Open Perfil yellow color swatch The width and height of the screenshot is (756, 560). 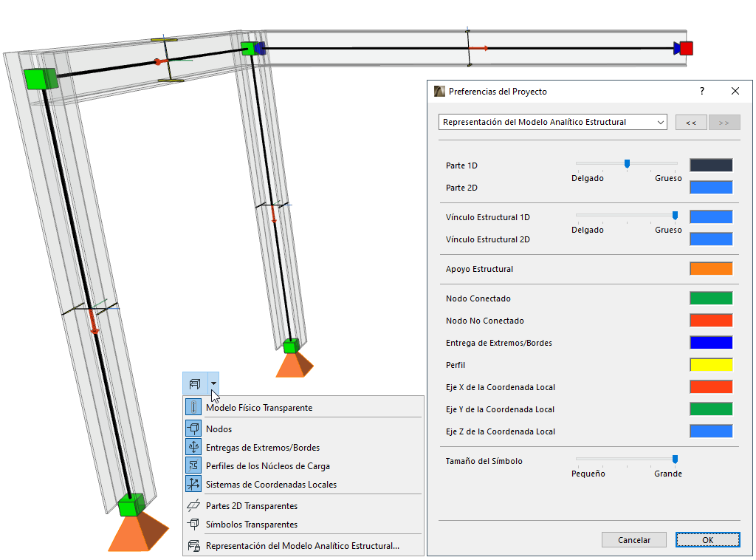coord(711,365)
